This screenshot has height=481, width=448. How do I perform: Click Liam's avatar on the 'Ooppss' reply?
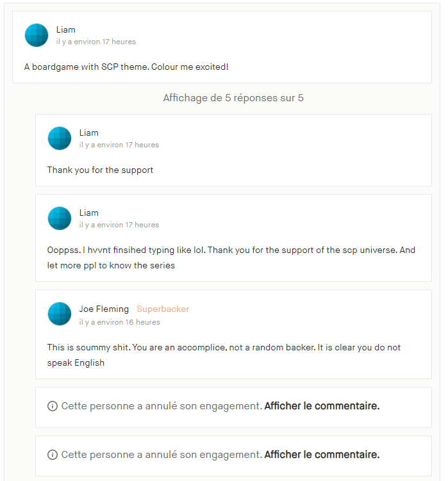point(60,218)
